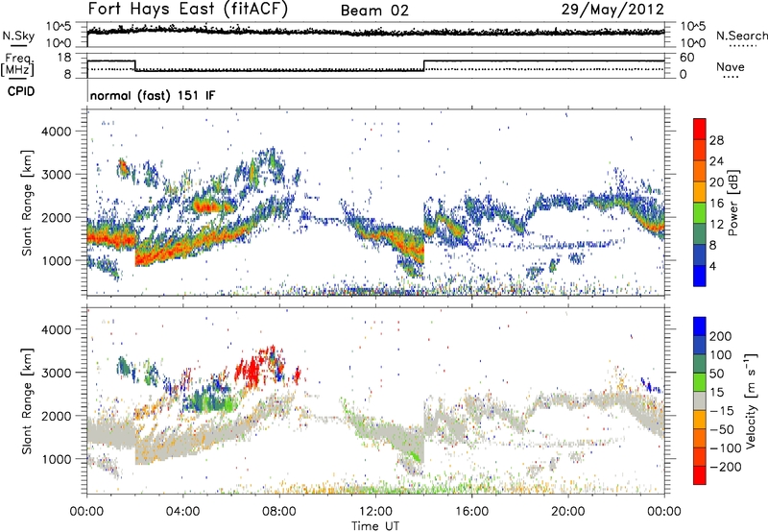The height and width of the screenshot is (532, 768).
Task: Click the Velocity colorbar segment between -50 and -15
Action: 700,420
